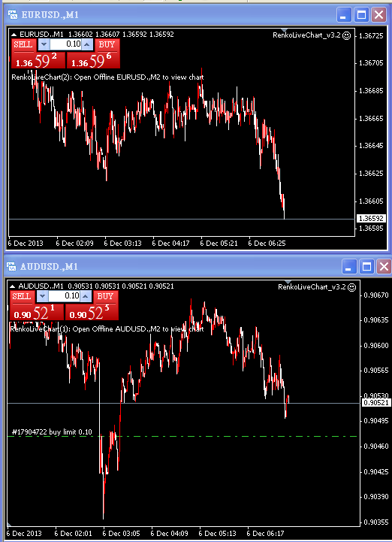The image size is (392, 542).
Task: Minimize the AUDUSD chart window
Action: pyautogui.click(x=349, y=267)
